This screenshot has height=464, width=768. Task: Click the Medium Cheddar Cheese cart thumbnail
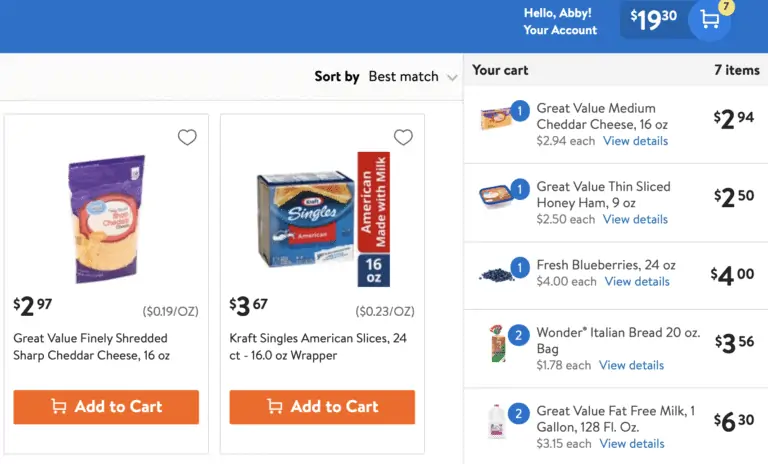pyautogui.click(x=497, y=119)
